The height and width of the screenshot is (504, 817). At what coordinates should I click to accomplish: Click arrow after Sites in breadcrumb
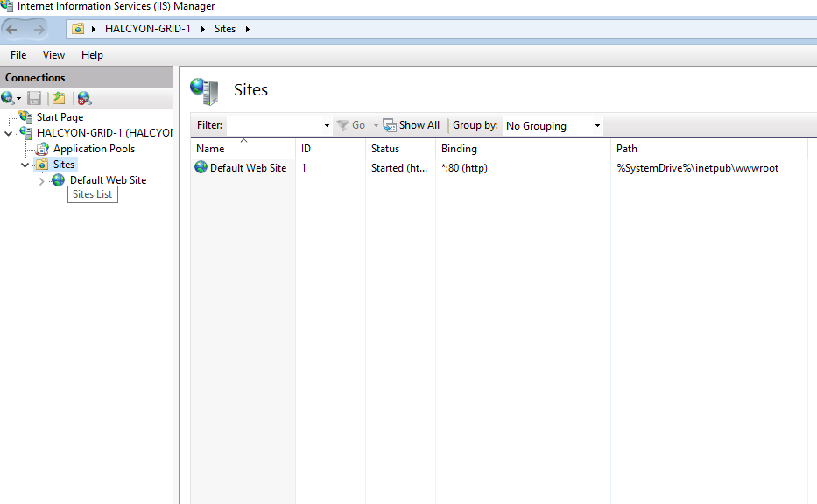click(248, 29)
